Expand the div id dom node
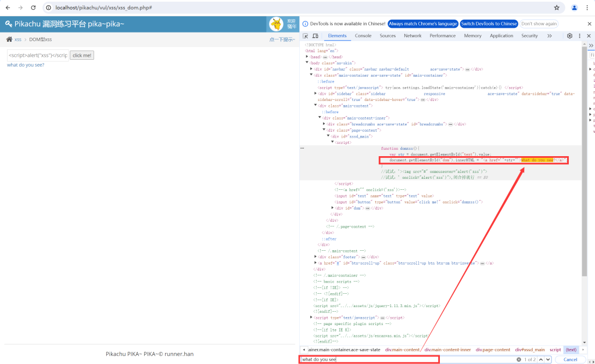Viewport: 595px width, 364px height. tap(332, 208)
